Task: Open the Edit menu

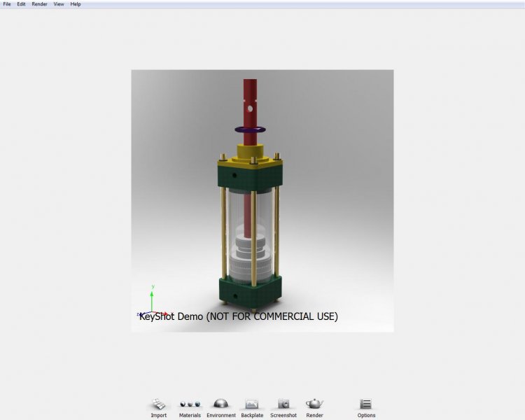Action: point(21,4)
